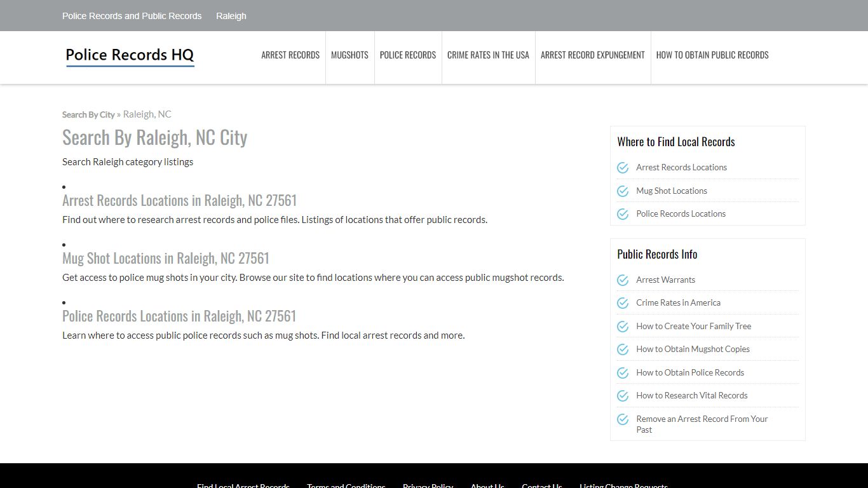Click the Raleigh link in top bar

coord(231,16)
